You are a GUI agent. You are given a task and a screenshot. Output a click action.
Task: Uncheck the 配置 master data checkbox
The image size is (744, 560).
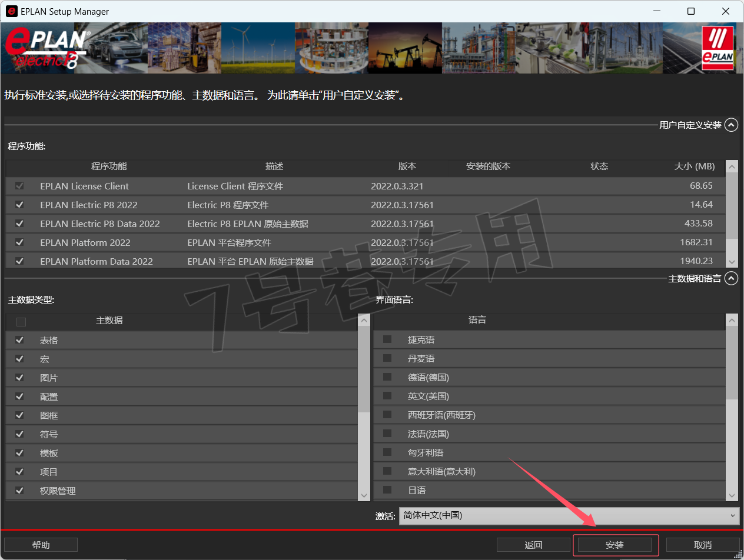19,396
